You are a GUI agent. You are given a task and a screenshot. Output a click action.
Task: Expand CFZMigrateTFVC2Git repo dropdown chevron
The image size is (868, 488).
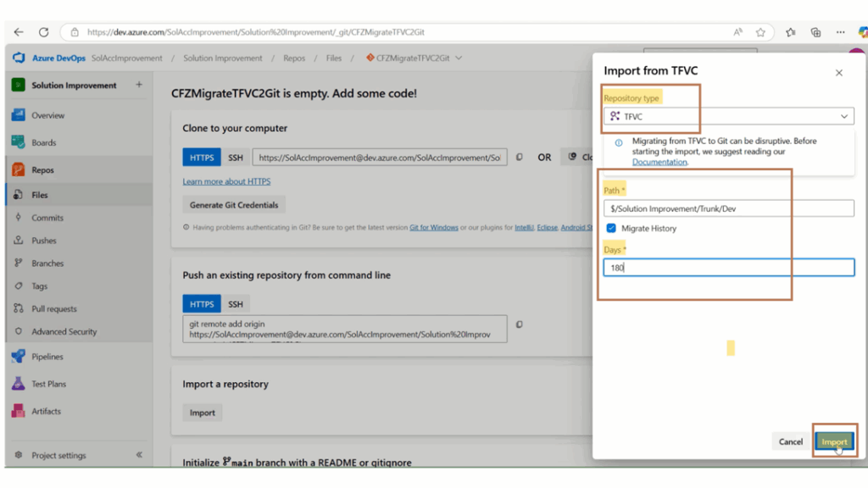point(459,58)
